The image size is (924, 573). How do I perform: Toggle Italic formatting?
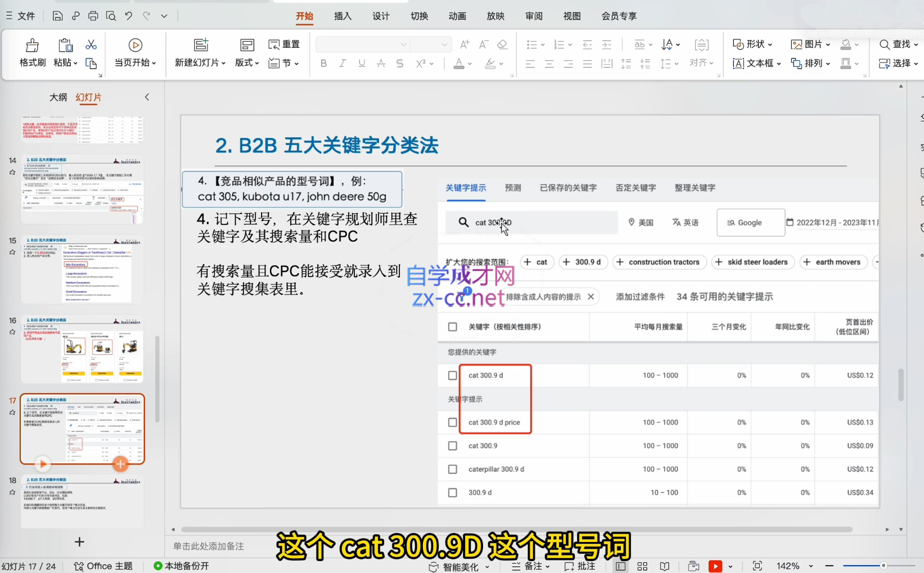click(x=342, y=64)
